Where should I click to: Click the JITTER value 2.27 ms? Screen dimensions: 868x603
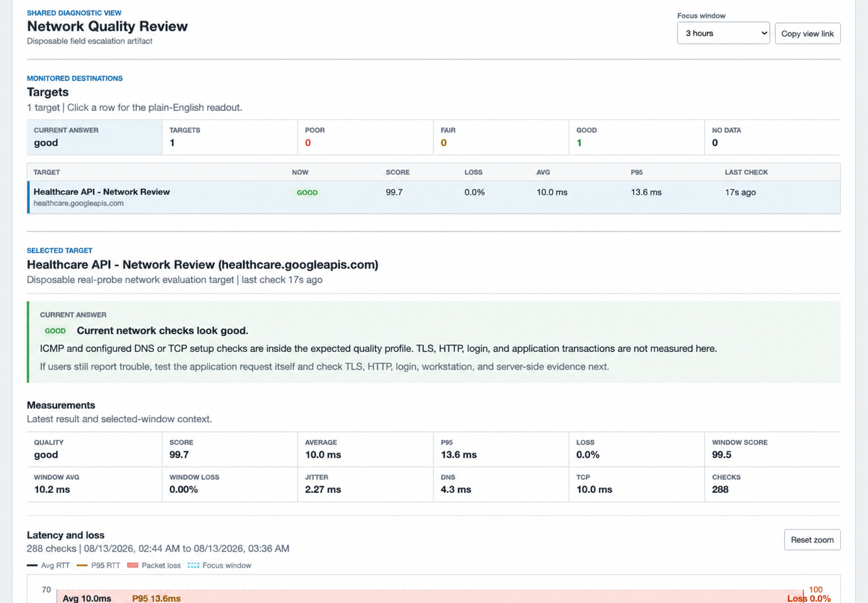point(323,490)
